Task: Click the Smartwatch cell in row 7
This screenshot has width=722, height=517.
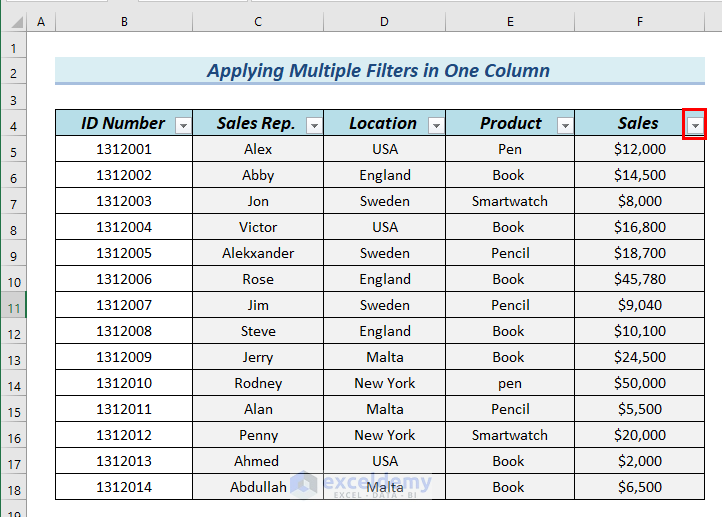Action: tap(510, 201)
